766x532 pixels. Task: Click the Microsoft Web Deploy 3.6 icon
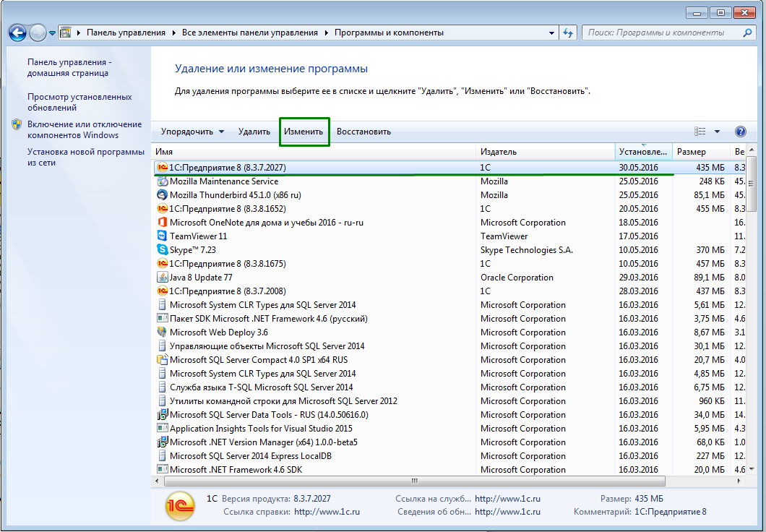click(162, 332)
